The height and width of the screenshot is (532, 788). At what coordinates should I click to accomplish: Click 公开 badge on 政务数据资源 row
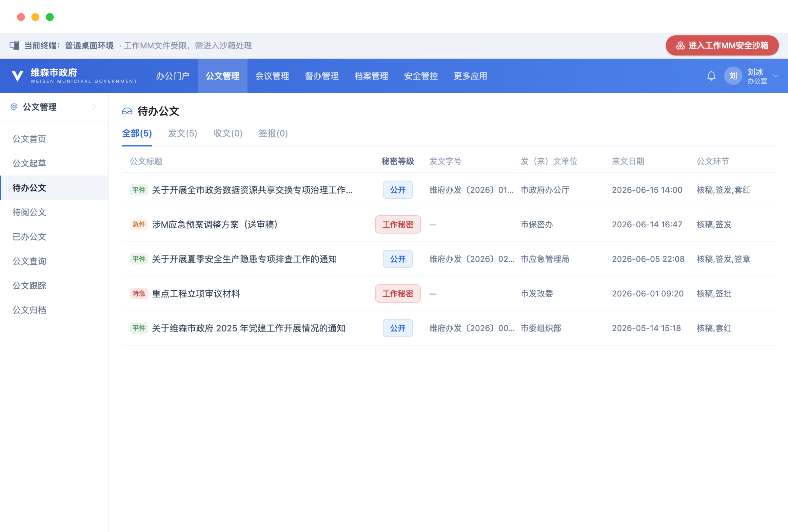398,190
